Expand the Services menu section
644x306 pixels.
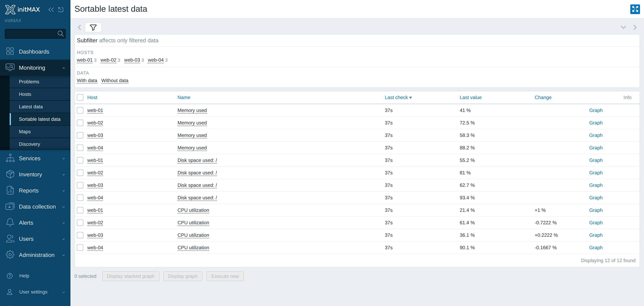(x=35, y=158)
